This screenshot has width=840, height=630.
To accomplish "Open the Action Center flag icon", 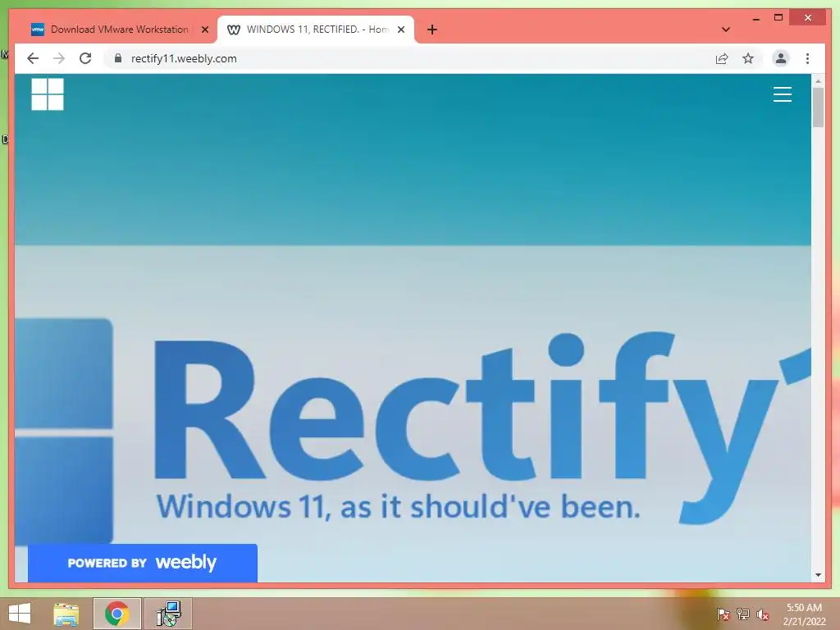I will pyautogui.click(x=724, y=614).
